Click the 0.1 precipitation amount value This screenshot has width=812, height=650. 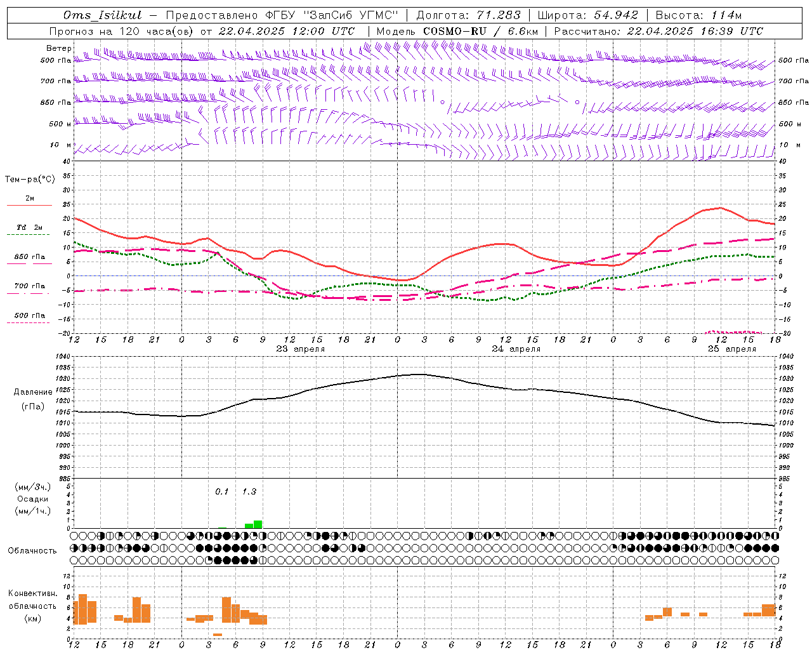click(x=222, y=492)
